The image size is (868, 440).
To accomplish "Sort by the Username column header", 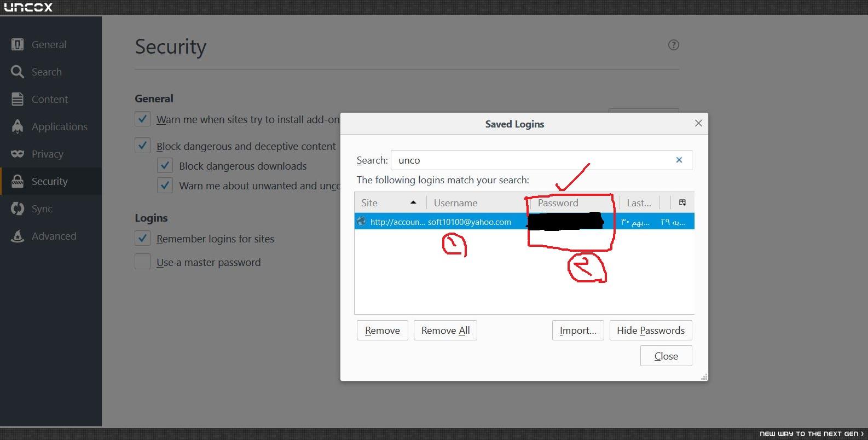I will click(479, 202).
